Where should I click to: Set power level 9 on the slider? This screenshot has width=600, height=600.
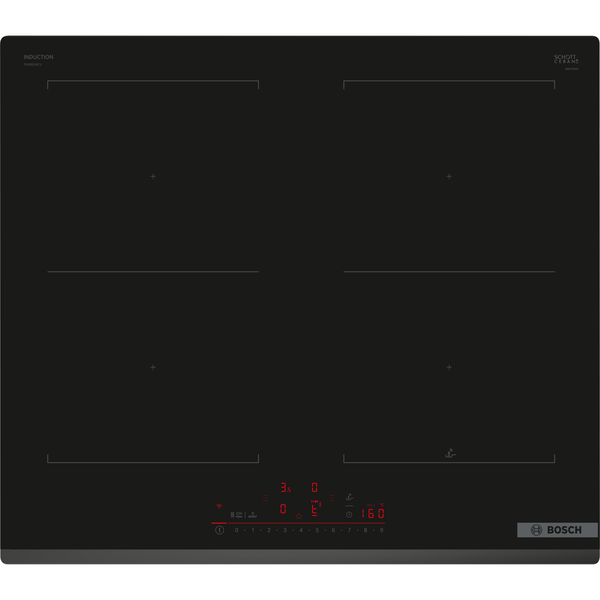point(382,530)
